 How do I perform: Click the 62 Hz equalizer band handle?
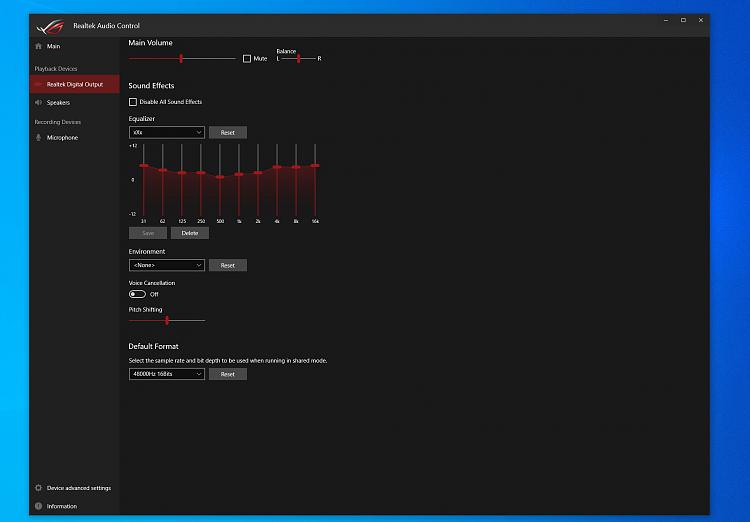coord(163,170)
